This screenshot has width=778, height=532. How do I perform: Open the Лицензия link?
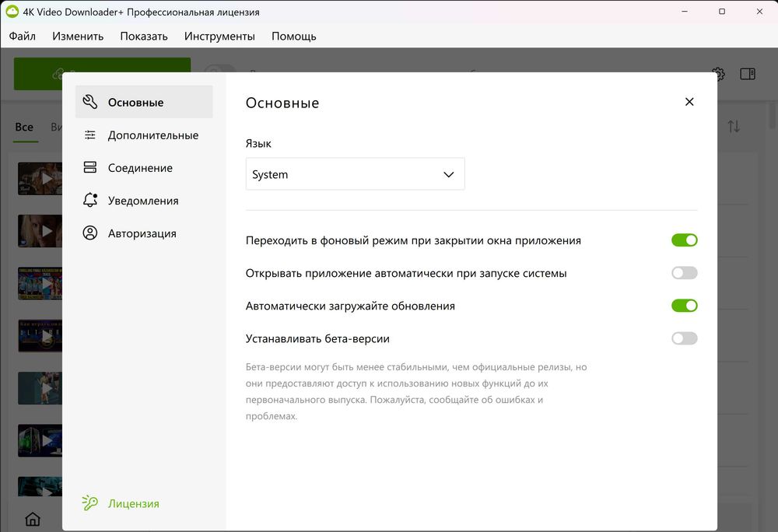tap(134, 504)
